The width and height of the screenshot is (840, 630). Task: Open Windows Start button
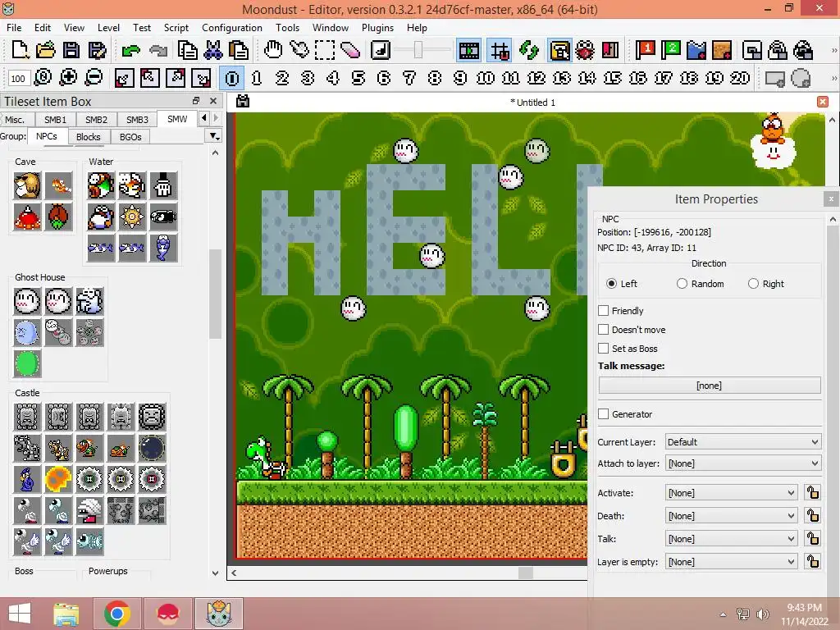[x=20, y=614]
